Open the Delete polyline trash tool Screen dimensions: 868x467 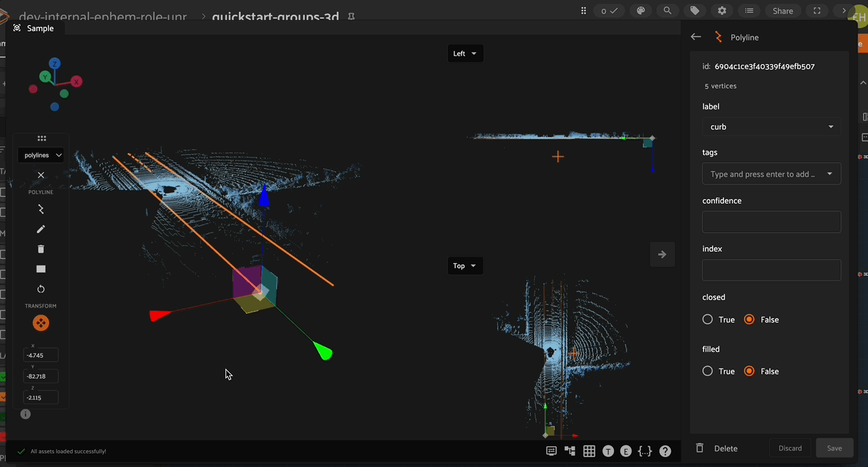pyautogui.click(x=41, y=249)
